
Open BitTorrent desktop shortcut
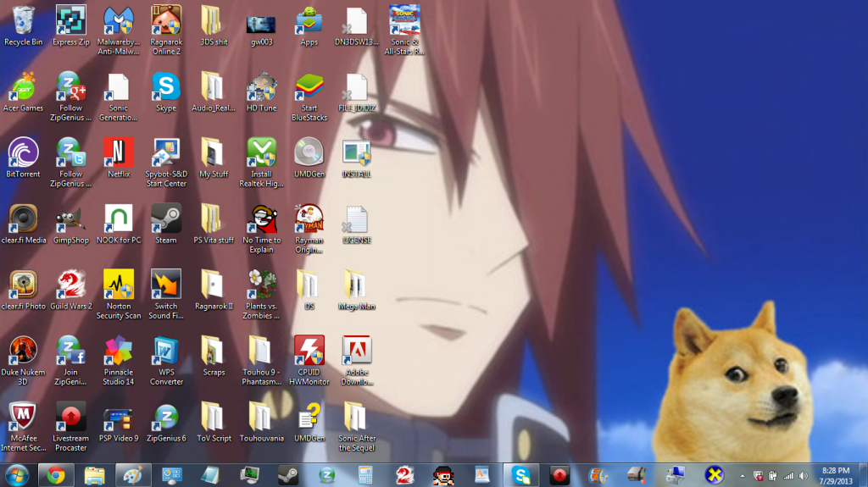23,158
